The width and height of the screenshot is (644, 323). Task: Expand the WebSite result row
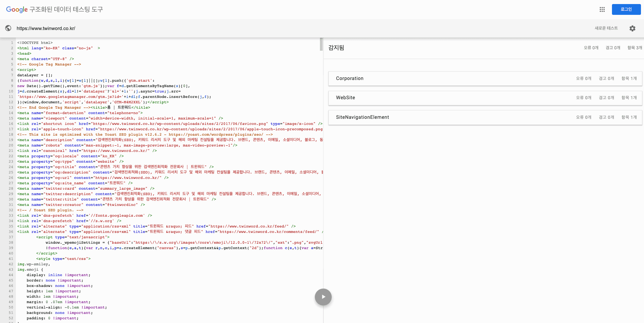(485, 98)
